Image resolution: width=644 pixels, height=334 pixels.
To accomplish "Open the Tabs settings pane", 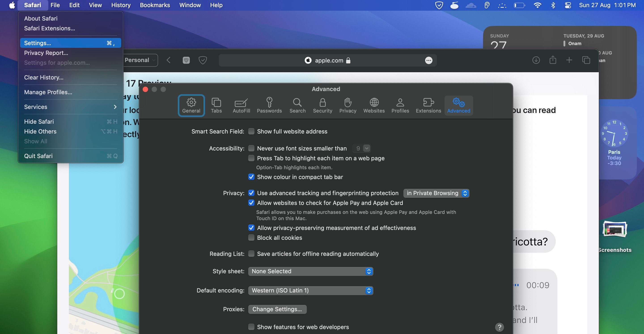I will click(216, 105).
